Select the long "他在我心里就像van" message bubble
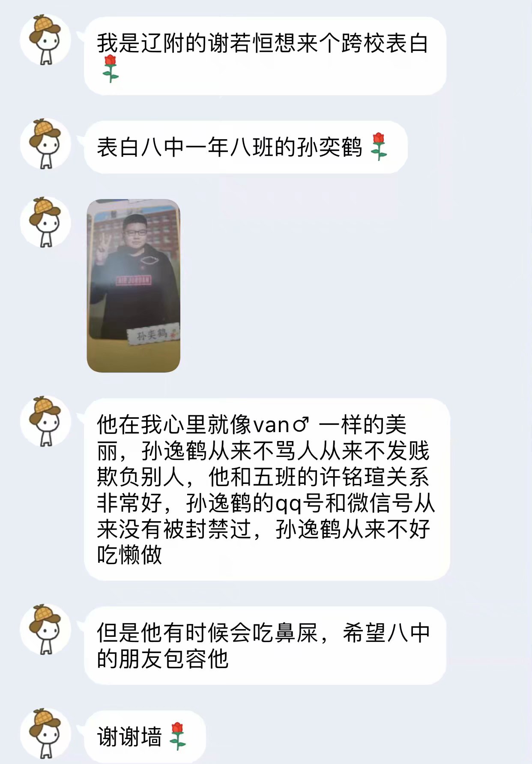 (x=267, y=489)
